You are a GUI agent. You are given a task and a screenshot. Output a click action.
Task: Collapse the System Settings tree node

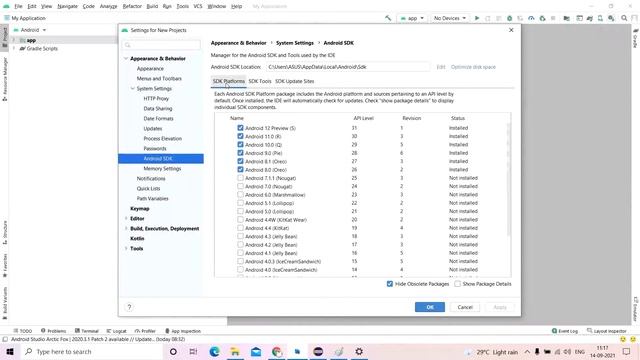click(133, 89)
